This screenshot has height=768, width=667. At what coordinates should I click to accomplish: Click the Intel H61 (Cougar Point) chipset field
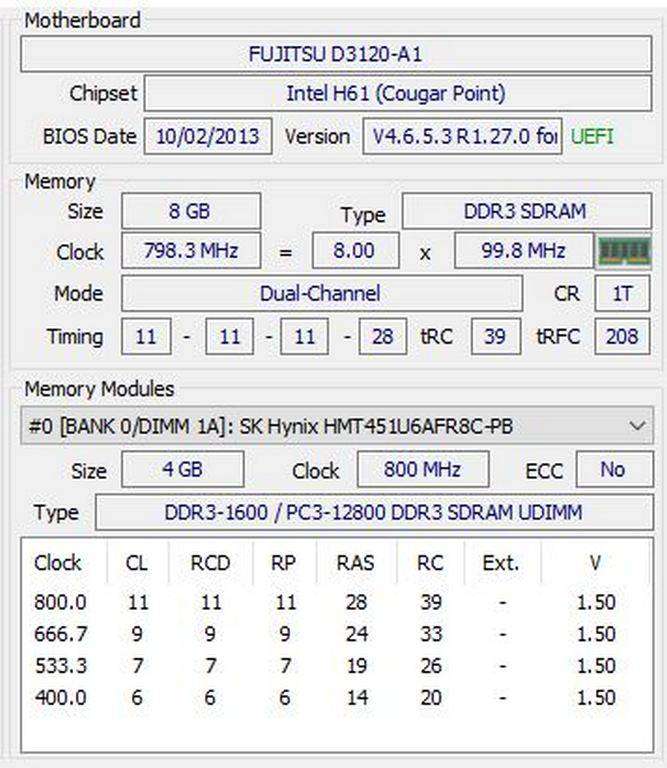[398, 93]
